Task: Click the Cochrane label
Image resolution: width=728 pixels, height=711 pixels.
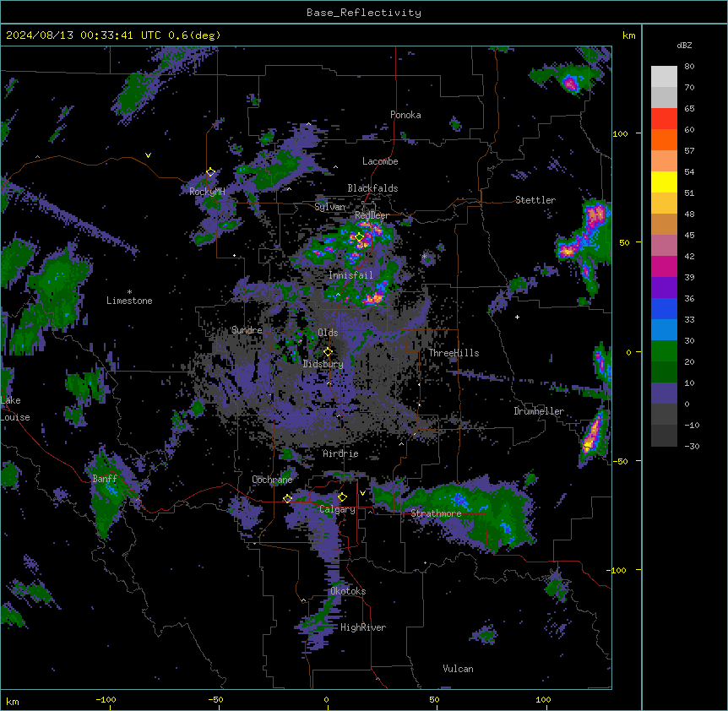Action: click(272, 480)
